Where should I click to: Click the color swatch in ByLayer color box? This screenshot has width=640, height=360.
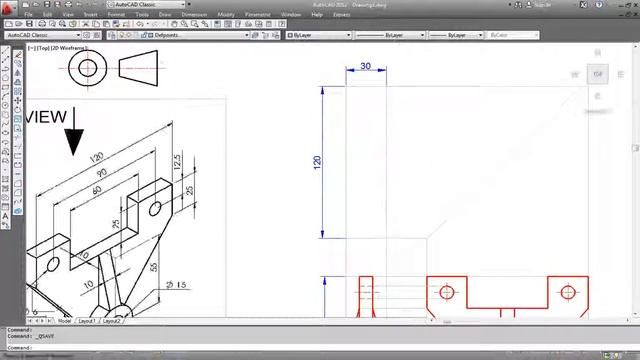click(x=290, y=35)
